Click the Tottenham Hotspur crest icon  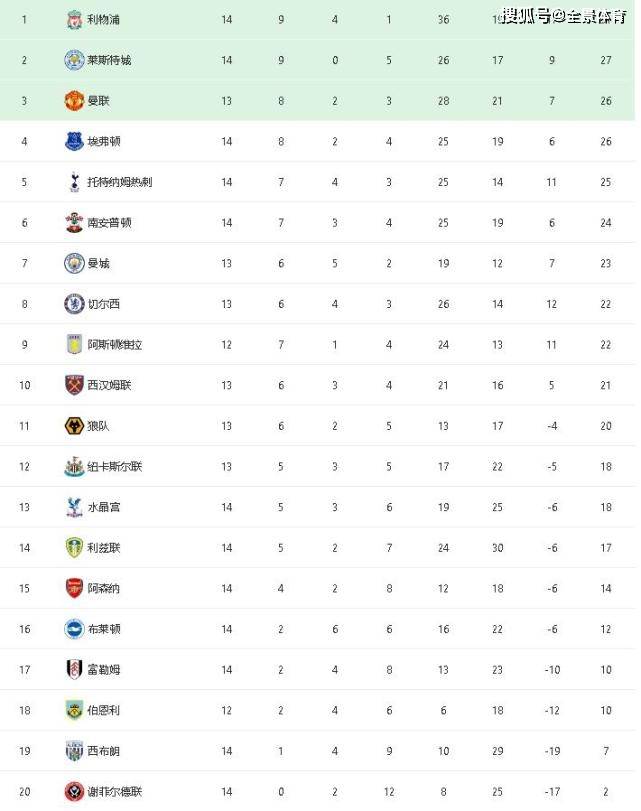pos(74,182)
